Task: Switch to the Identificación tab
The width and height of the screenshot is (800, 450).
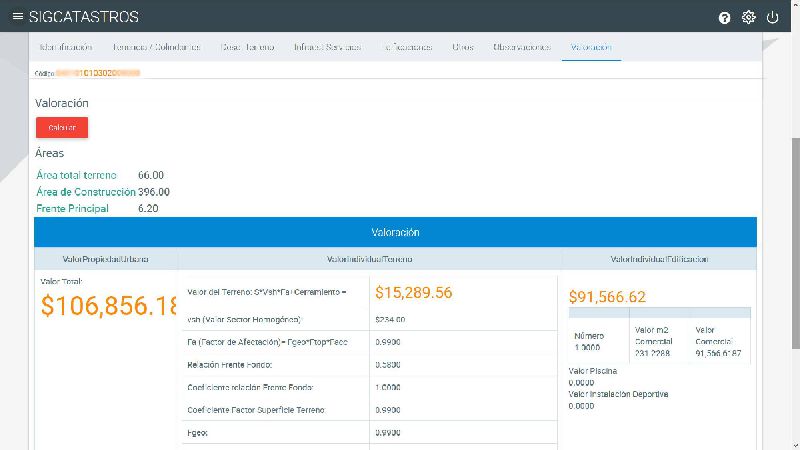Action: click(65, 47)
